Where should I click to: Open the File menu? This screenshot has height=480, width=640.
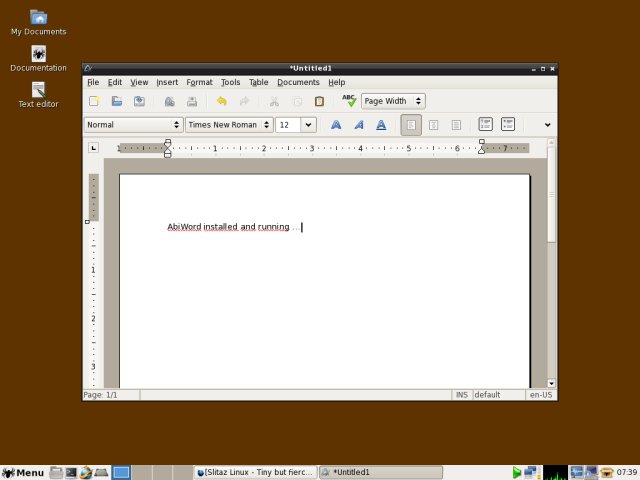point(93,82)
